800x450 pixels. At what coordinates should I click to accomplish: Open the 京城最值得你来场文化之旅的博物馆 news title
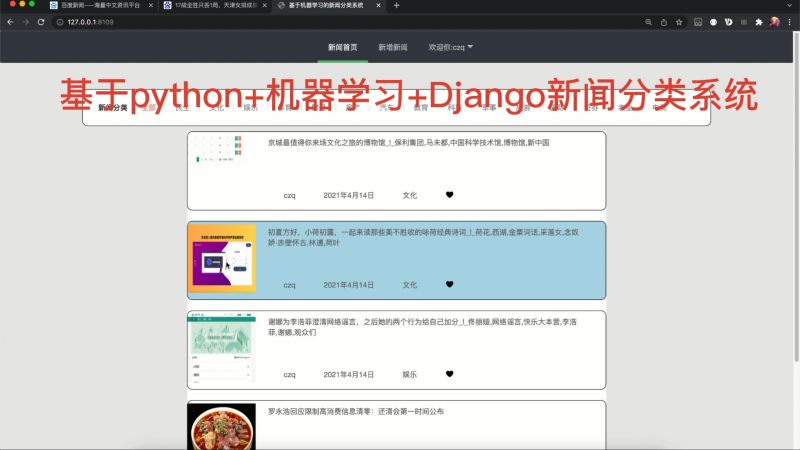408,142
